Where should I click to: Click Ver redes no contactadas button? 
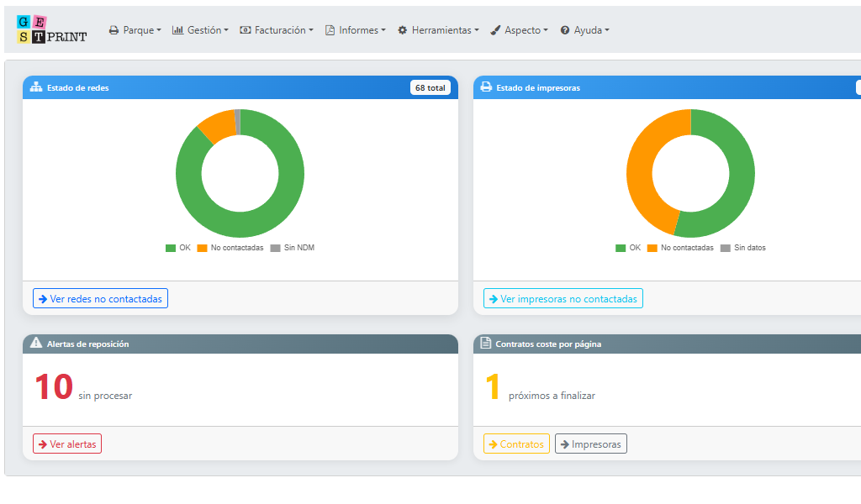(x=101, y=299)
